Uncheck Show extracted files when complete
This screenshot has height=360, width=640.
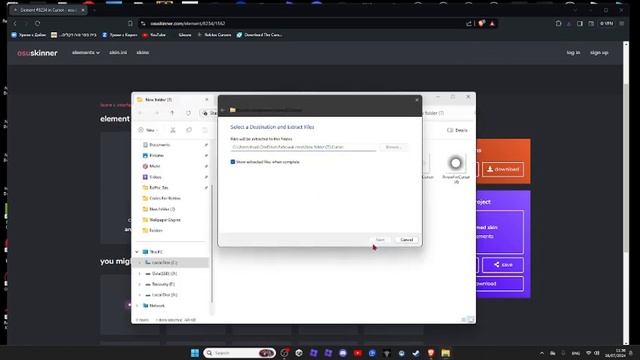click(233, 162)
